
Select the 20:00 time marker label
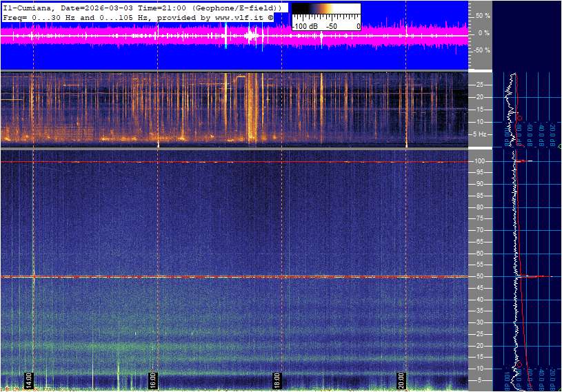(x=402, y=380)
